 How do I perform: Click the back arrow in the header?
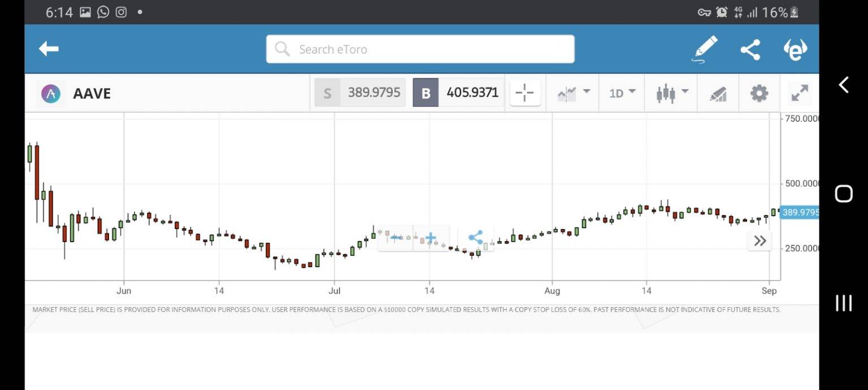pyautogui.click(x=49, y=49)
